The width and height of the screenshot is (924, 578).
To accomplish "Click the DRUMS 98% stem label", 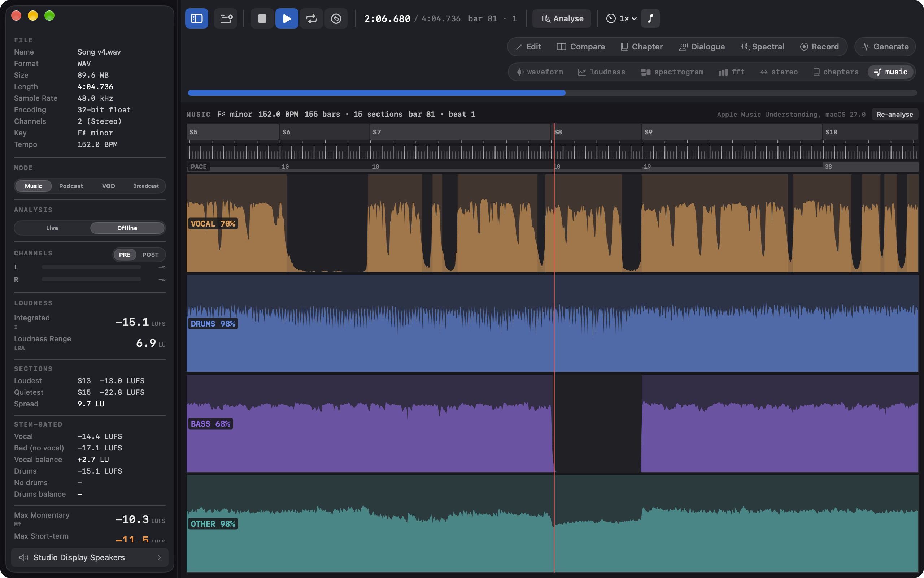I will click(x=213, y=324).
